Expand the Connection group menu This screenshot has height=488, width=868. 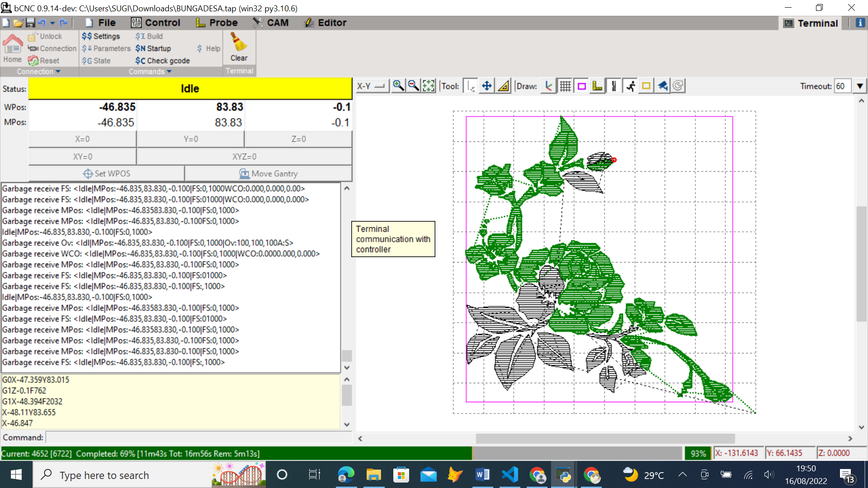point(38,71)
